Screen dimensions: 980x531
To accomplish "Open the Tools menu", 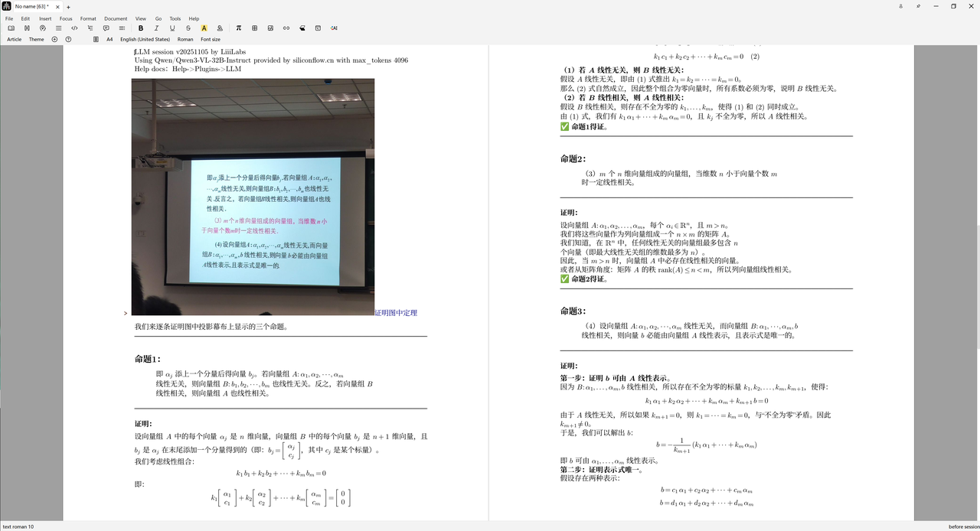I will click(175, 18).
